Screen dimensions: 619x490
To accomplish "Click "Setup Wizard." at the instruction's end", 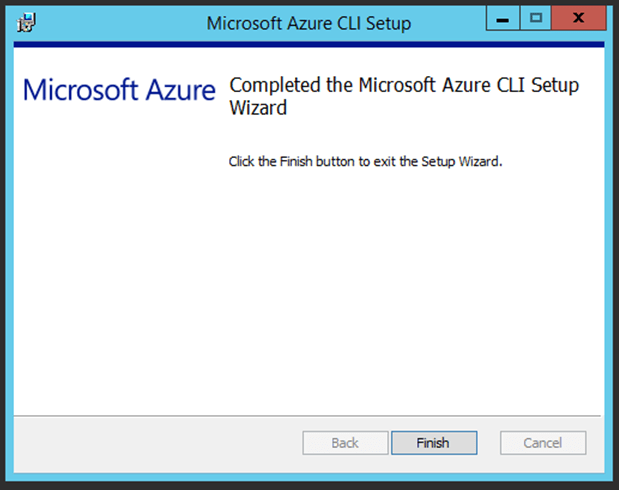I will pyautogui.click(x=461, y=161).
